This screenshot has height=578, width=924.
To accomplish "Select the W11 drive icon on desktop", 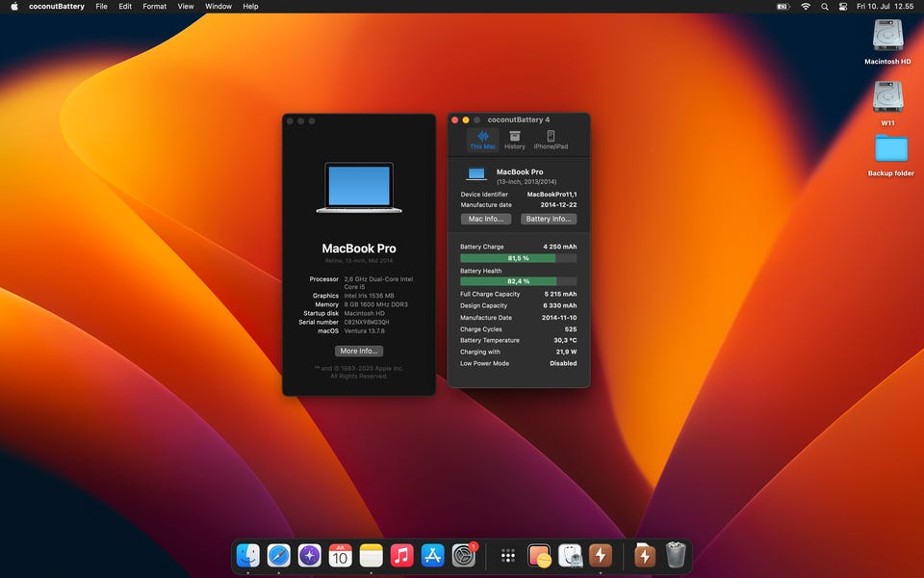I will click(x=887, y=97).
